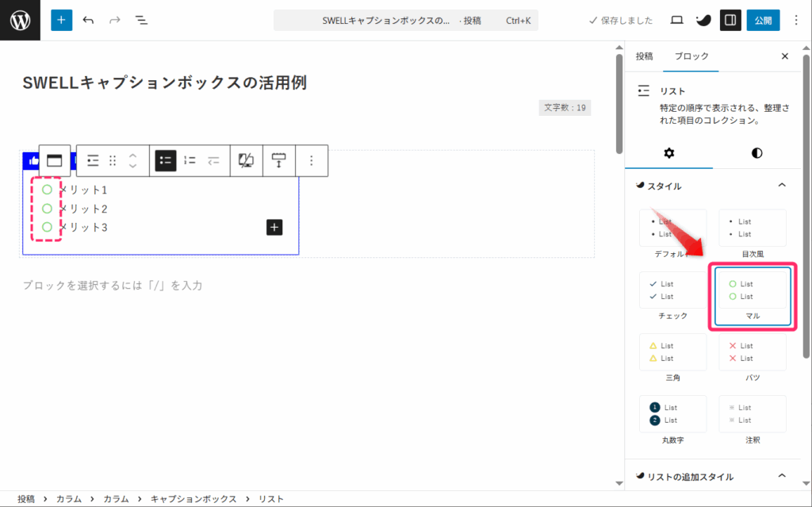Open the gear settings tab in sidebar

click(668, 153)
